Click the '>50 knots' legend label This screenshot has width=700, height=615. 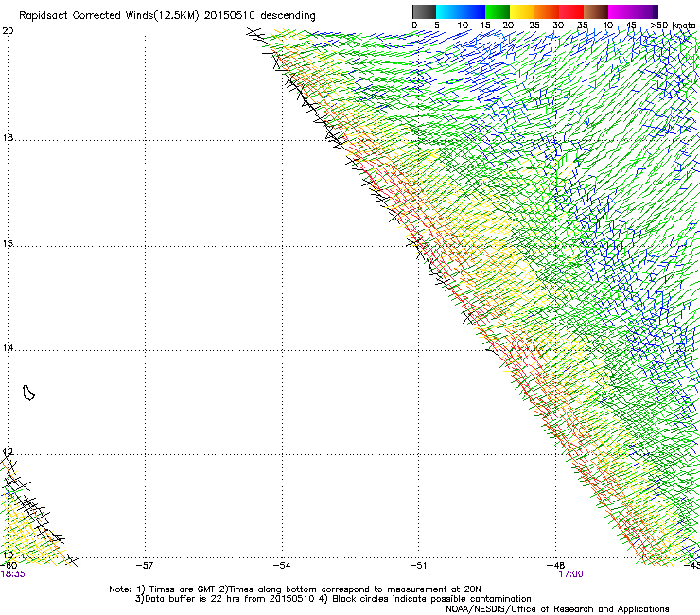click(673, 26)
